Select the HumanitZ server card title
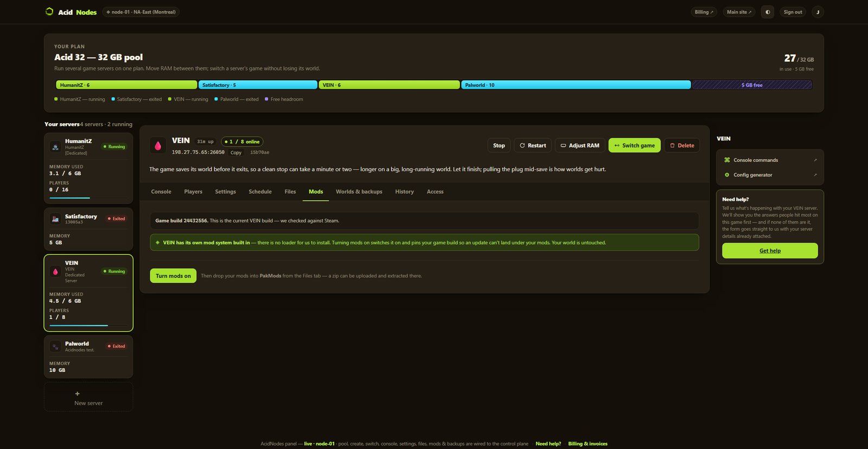Image resolution: width=868 pixels, height=449 pixels. click(78, 141)
